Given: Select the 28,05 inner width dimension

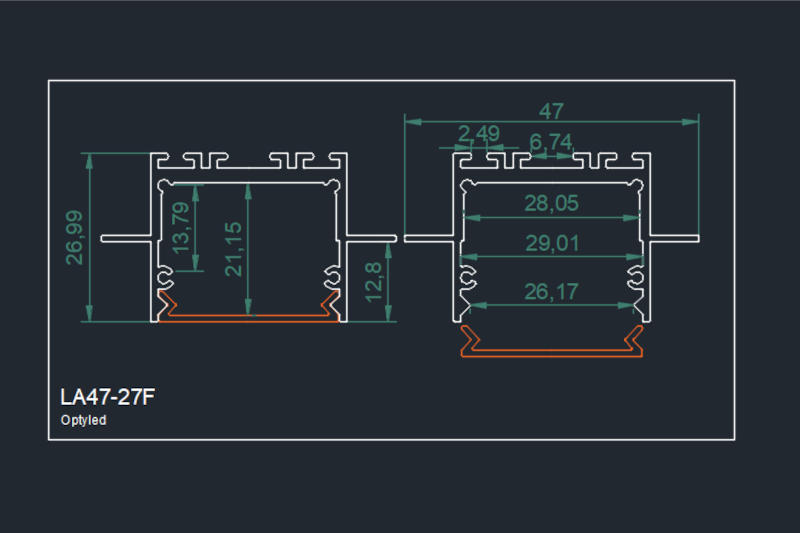Looking at the screenshot, I should coord(551,204).
